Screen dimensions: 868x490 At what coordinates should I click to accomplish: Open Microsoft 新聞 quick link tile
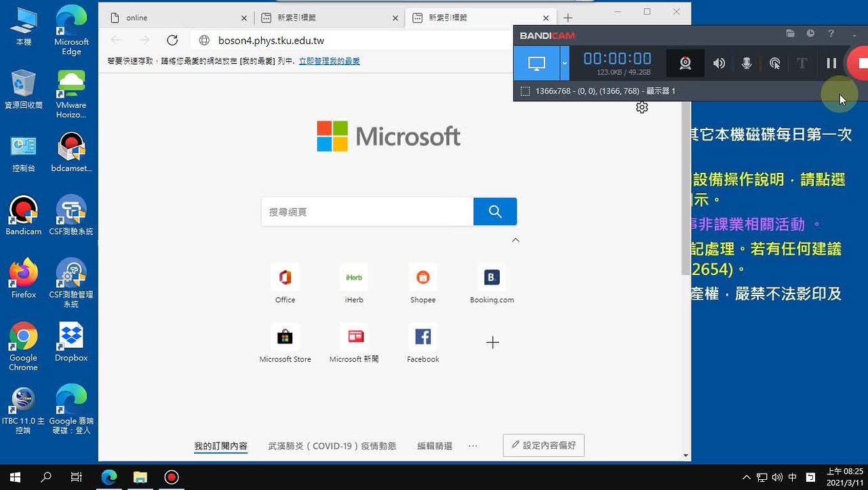click(x=354, y=343)
